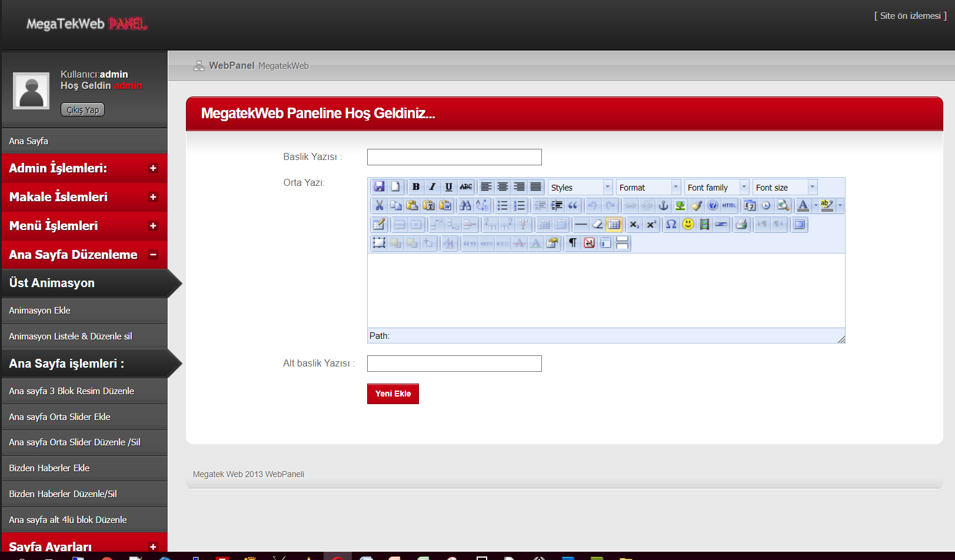Viewport: 955px width, 560px height.
Task: Click the Baslik Yazısı input field
Action: coord(454,157)
